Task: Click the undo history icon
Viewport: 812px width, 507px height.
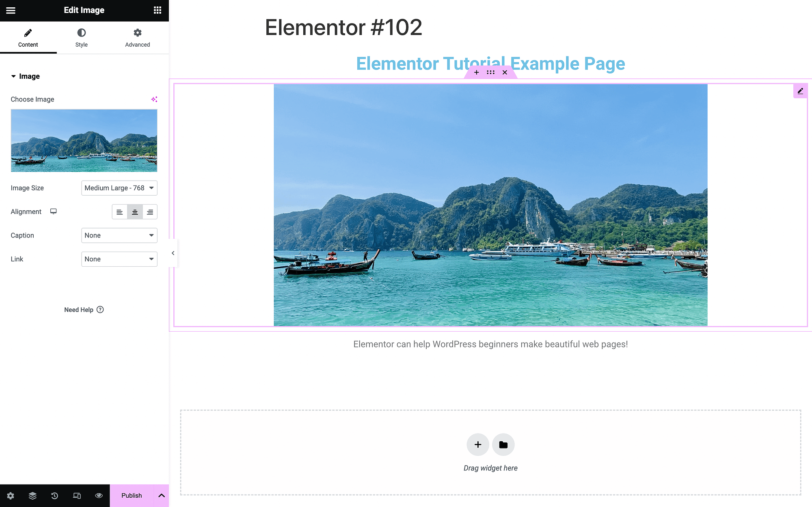Action: 54,495
